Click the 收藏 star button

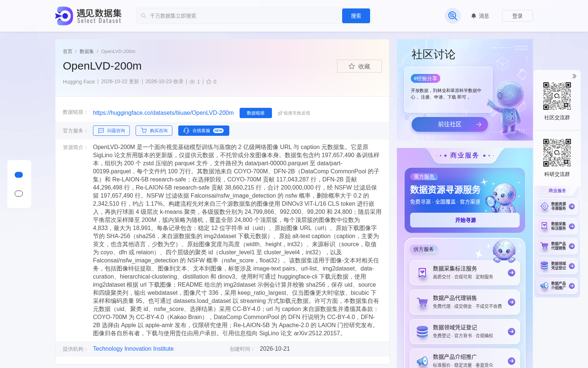359,66
